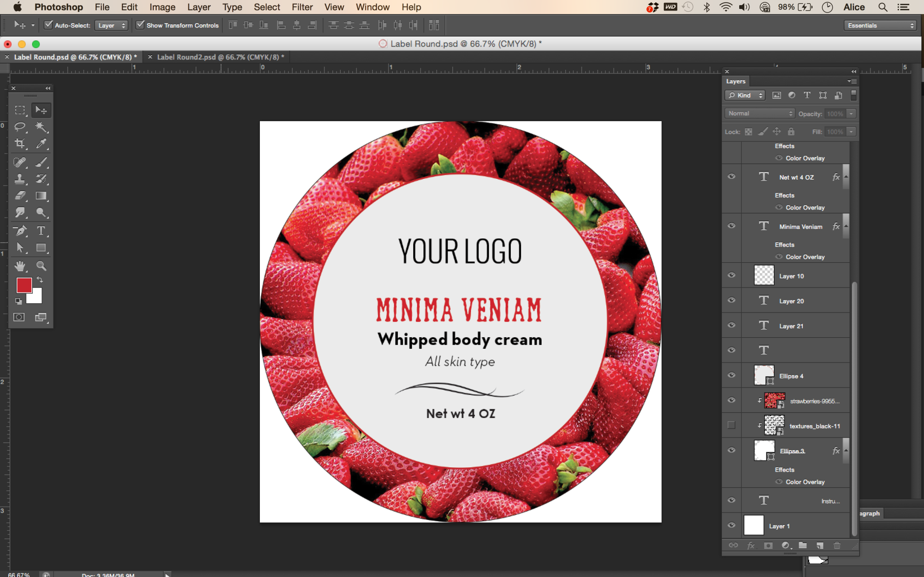Open the Filter menu

[302, 7]
